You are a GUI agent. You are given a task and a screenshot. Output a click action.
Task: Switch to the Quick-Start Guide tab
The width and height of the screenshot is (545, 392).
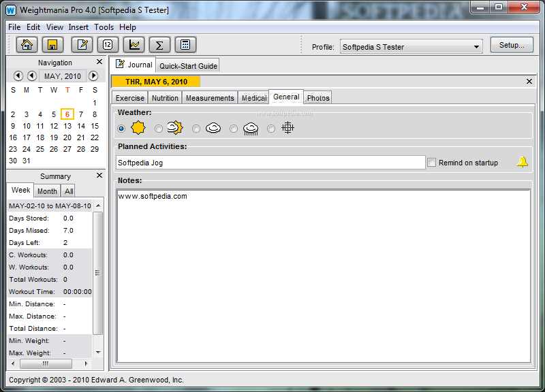188,66
